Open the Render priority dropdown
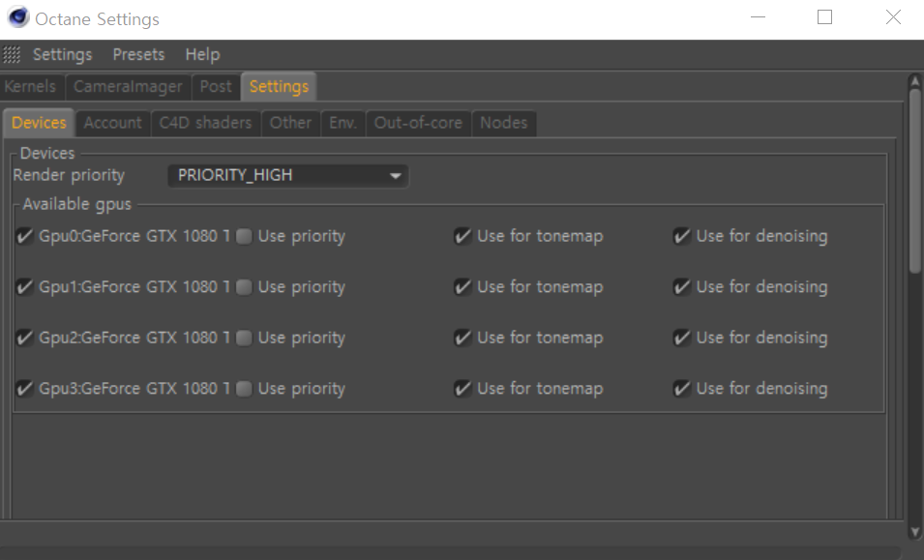924x560 pixels. [288, 176]
